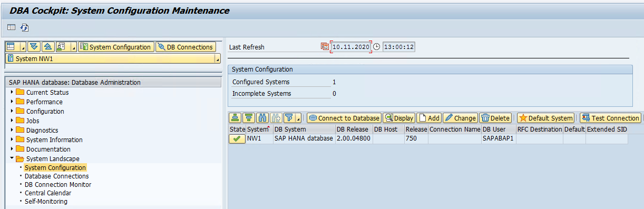Click the DB User column header
This screenshot has width=644, height=209.
click(499, 129)
